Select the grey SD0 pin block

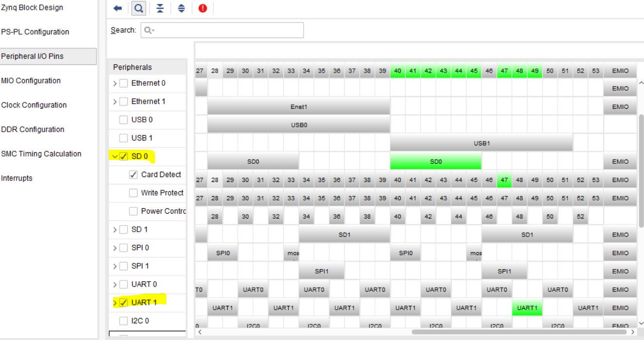tap(253, 160)
